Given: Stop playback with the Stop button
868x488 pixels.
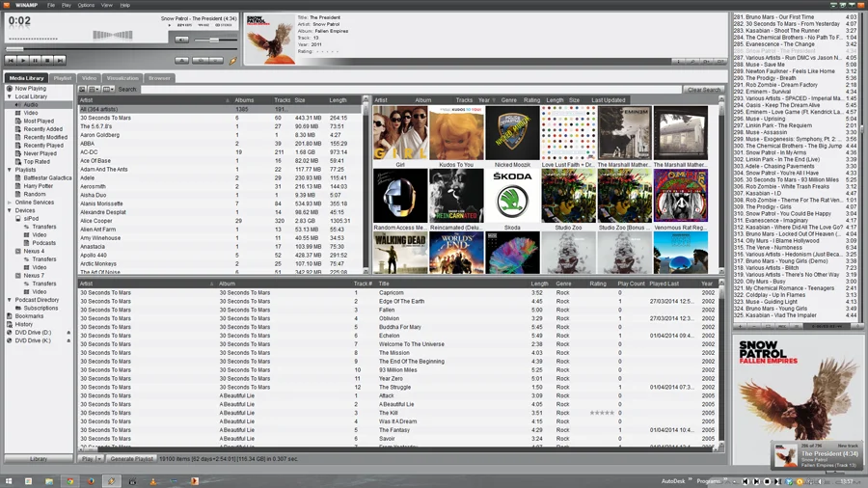Looking at the screenshot, I should [47, 60].
